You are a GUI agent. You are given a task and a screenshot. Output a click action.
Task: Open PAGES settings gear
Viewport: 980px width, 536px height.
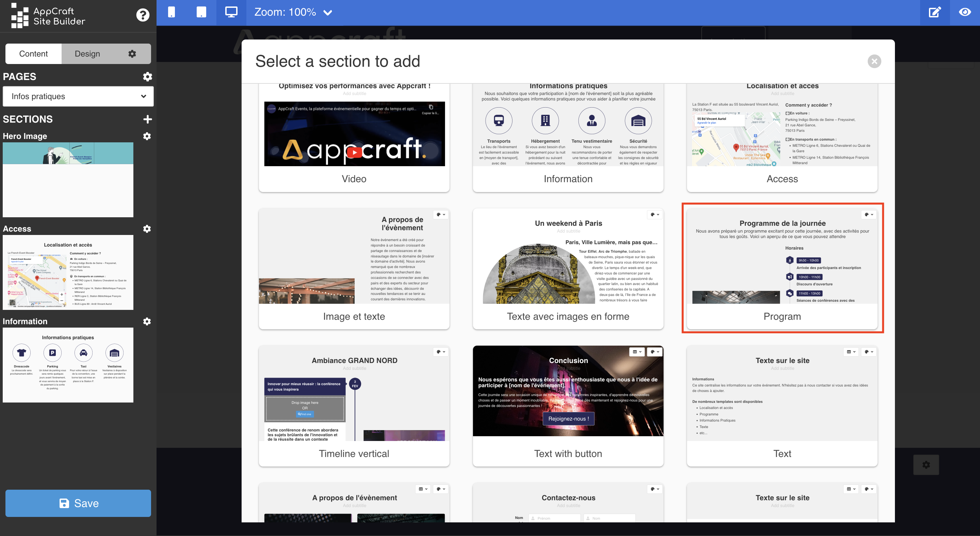(x=147, y=77)
